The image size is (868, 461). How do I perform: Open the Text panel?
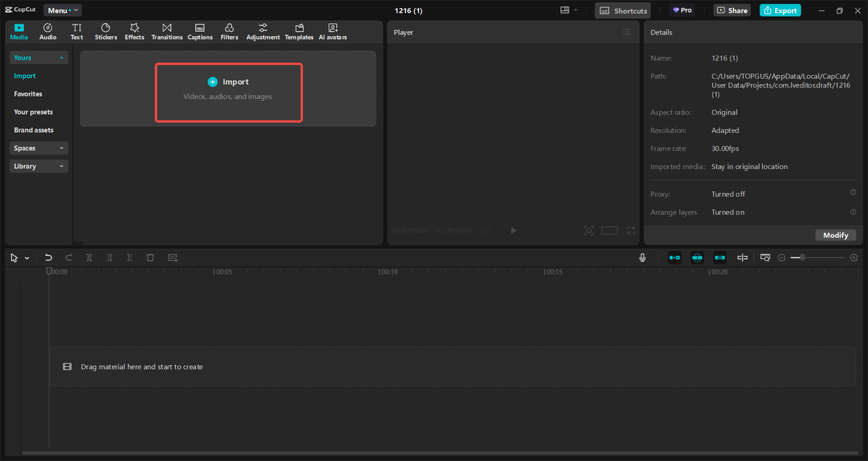77,31
